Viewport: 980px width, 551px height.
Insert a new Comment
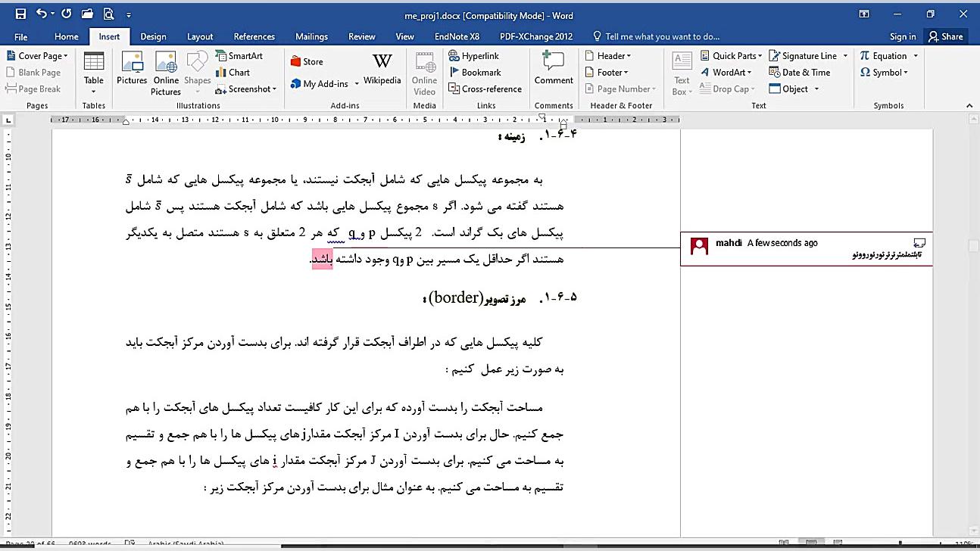(x=554, y=69)
